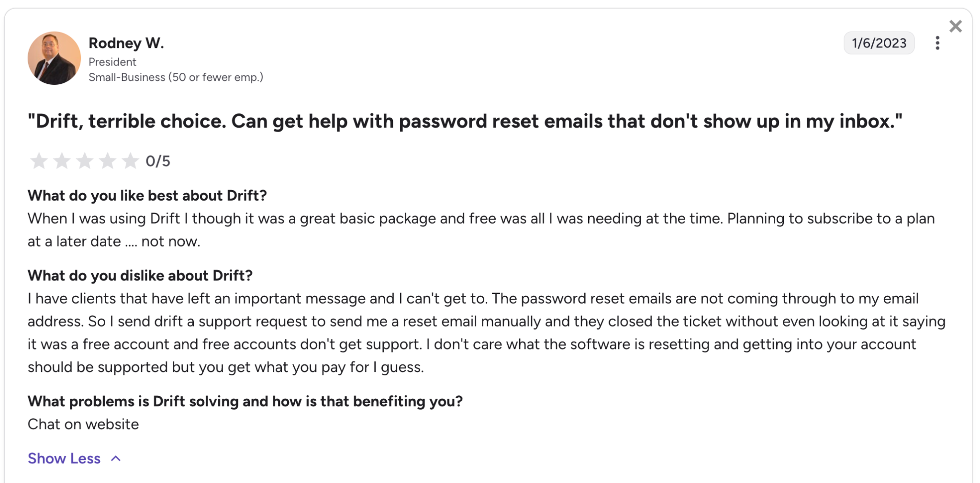Viewport: 980px width, 483px height.
Task: Click the 1/6/2023 date badge
Action: point(879,43)
